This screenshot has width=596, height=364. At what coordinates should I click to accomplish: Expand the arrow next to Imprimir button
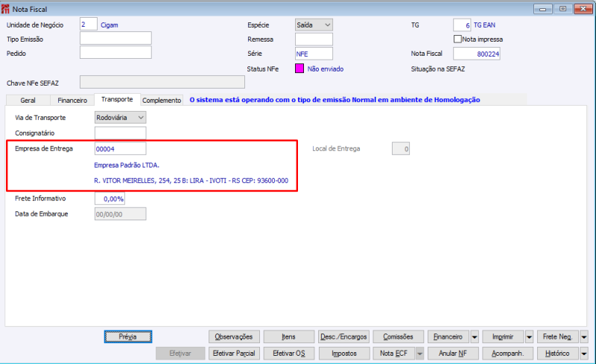pyautogui.click(x=529, y=336)
